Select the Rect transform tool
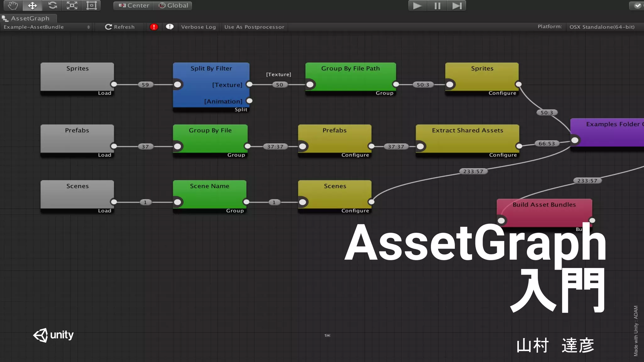Screen dimensions: 644x362 (91, 5)
